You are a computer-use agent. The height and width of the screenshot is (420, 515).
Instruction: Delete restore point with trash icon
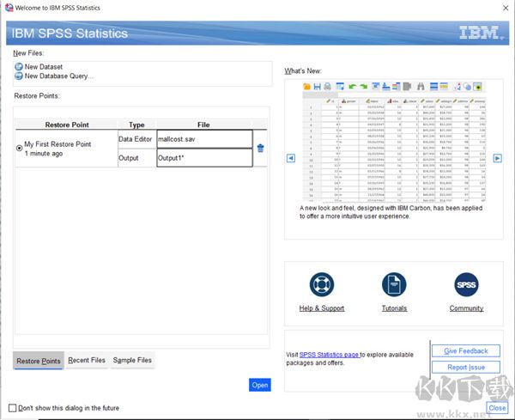coord(261,148)
